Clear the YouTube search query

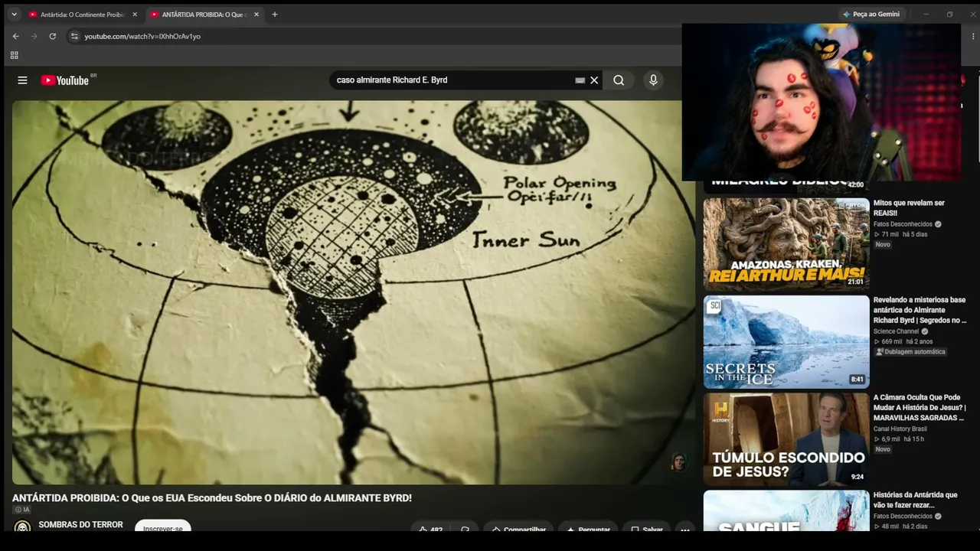pyautogui.click(x=594, y=80)
